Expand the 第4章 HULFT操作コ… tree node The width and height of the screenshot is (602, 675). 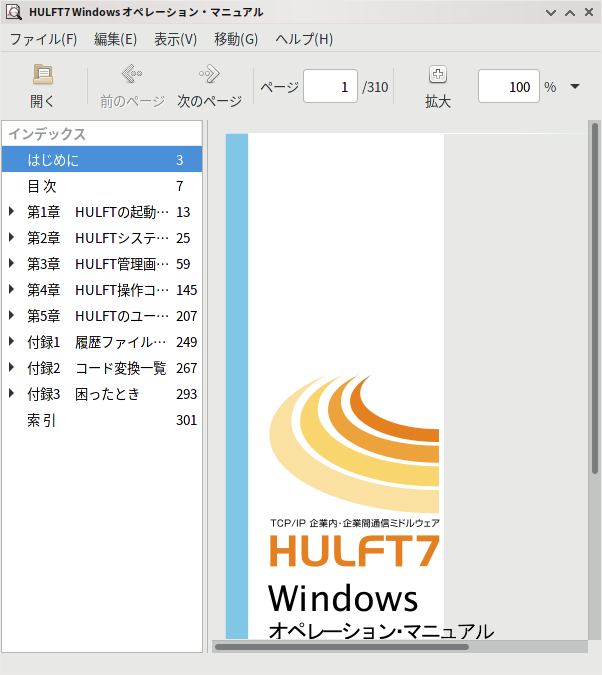coord(12,289)
